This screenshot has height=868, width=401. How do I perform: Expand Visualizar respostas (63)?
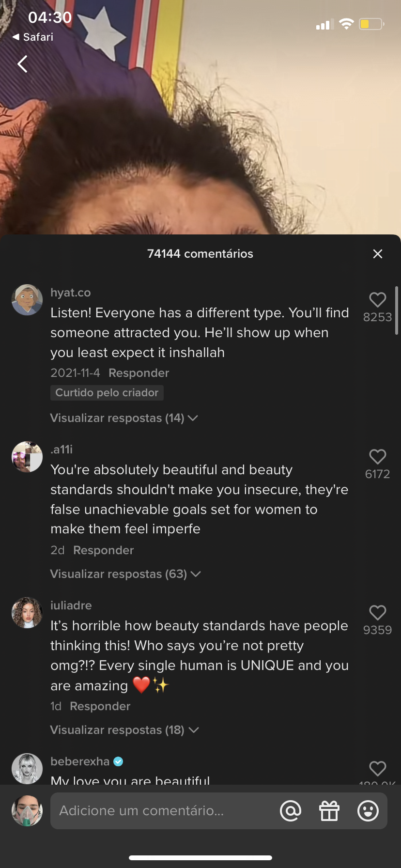coord(125,574)
